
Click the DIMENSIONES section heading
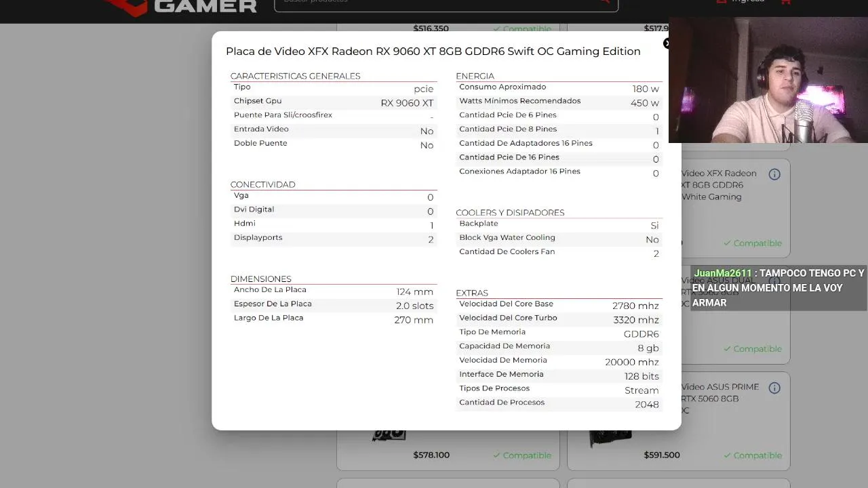point(260,279)
